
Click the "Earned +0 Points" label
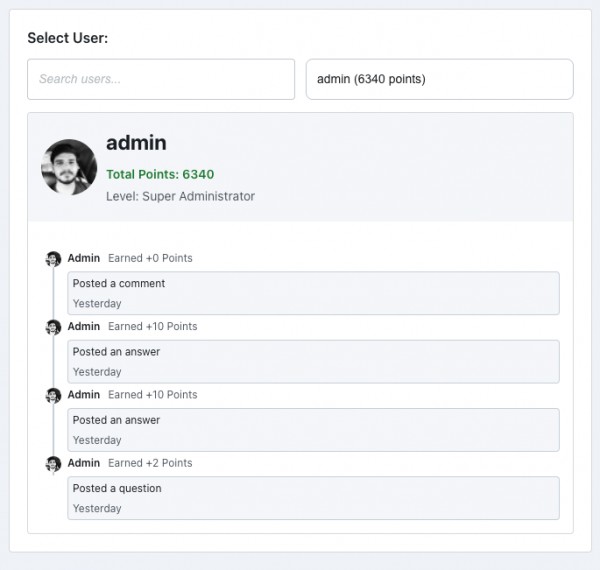(x=150, y=258)
